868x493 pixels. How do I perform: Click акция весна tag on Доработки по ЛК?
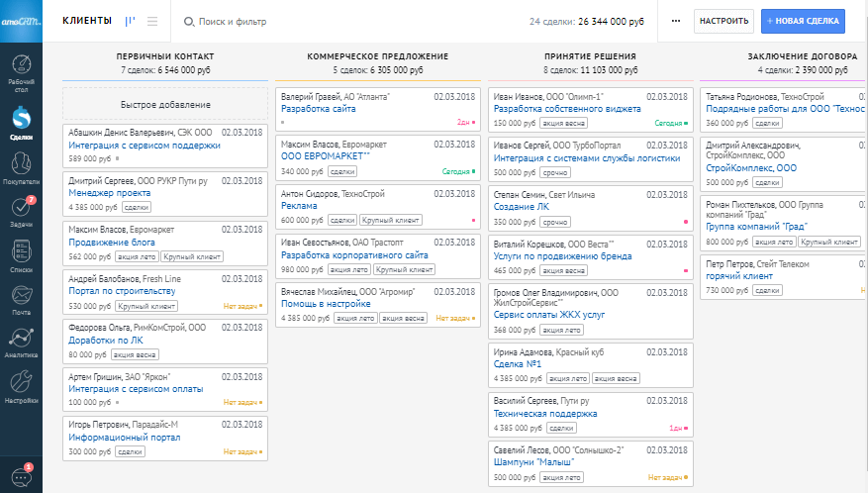(x=135, y=355)
